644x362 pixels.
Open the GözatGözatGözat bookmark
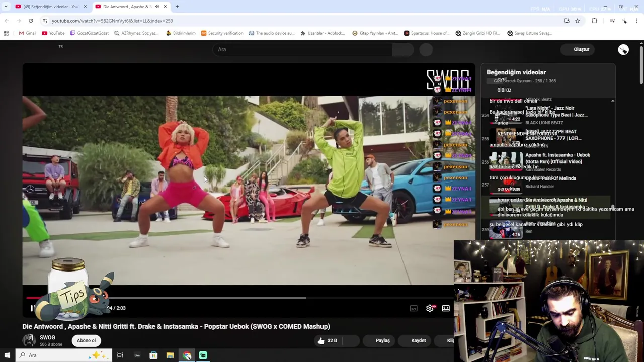coord(90,33)
